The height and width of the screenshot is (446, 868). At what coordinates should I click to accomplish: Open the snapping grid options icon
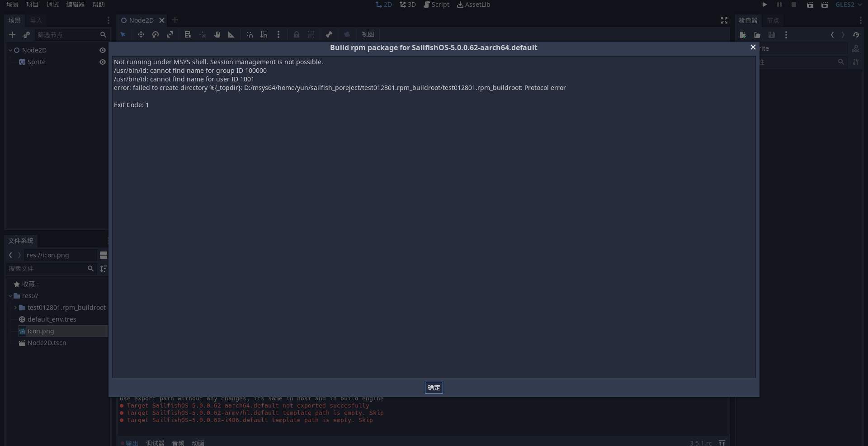coord(264,34)
